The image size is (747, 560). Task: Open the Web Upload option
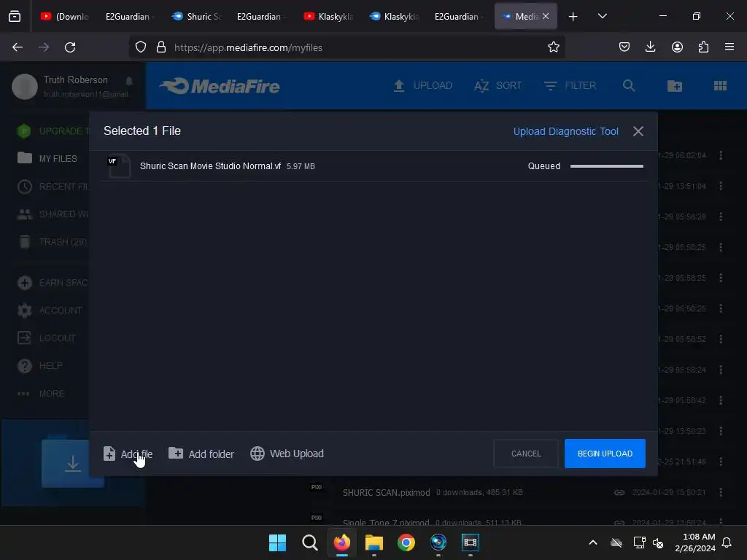287,454
